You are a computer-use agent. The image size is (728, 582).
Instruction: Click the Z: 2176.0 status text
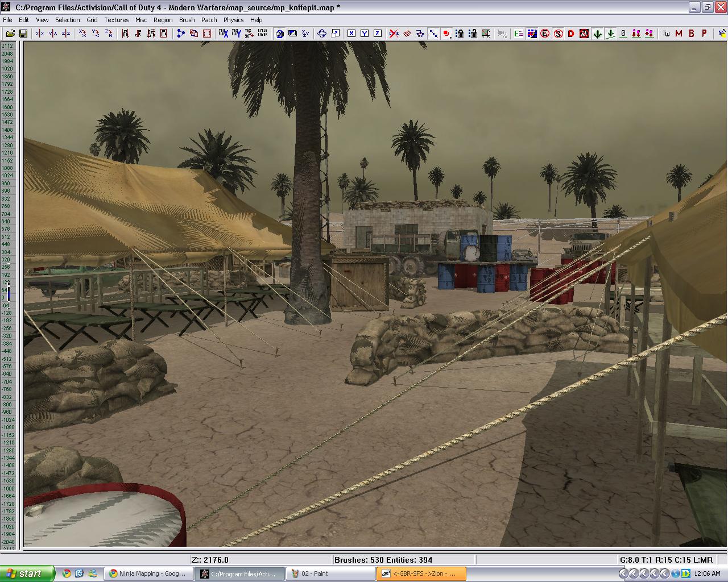pyautogui.click(x=210, y=560)
